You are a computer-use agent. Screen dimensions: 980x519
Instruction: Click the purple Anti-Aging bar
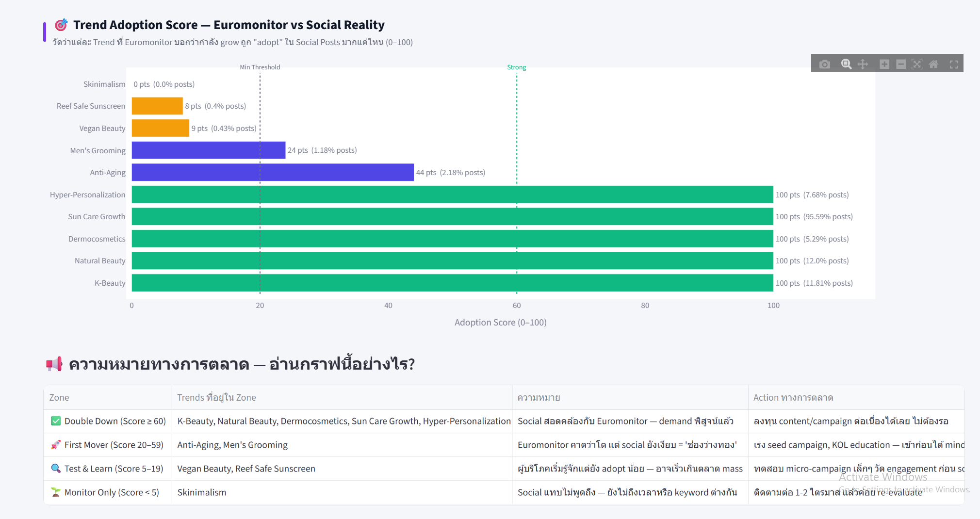tap(273, 172)
